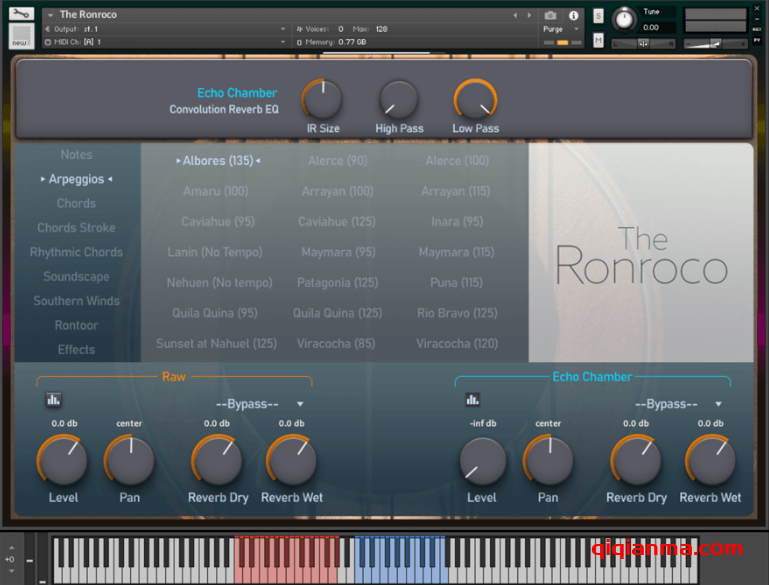The height and width of the screenshot is (585, 769).
Task: Choose the Patagonia (125) preset
Action: click(x=337, y=283)
